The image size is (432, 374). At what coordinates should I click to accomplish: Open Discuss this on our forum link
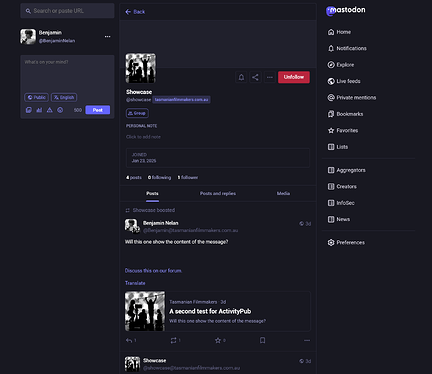[x=153, y=271]
